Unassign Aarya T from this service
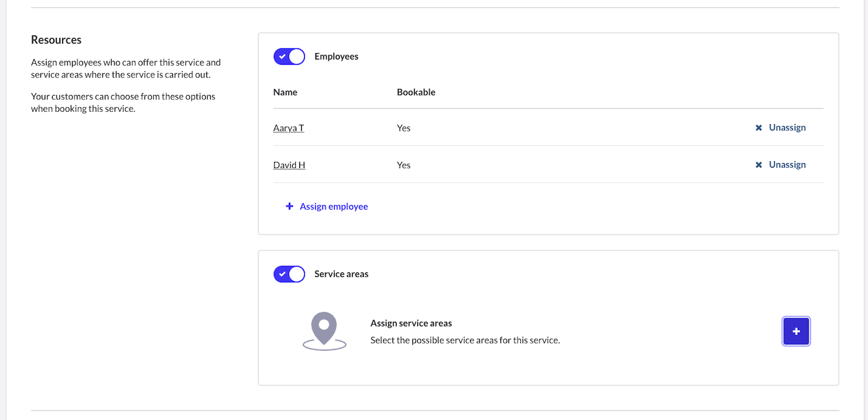The height and width of the screenshot is (420, 868). pyautogui.click(x=787, y=127)
